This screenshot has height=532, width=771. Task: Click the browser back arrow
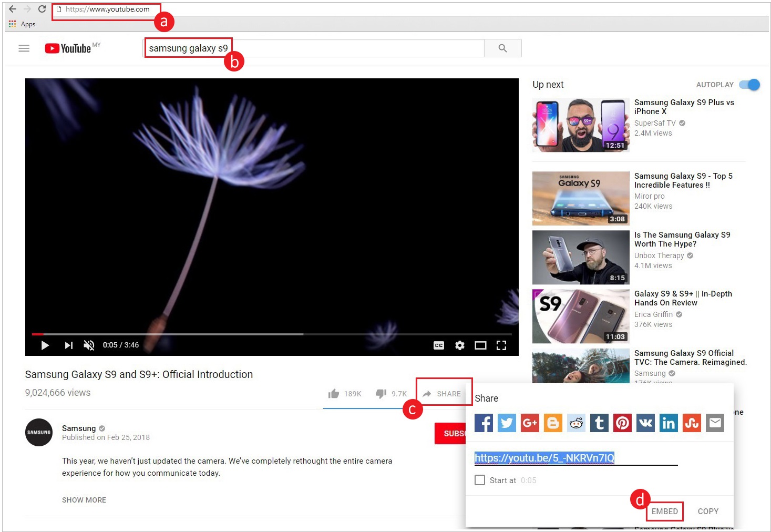(13, 9)
